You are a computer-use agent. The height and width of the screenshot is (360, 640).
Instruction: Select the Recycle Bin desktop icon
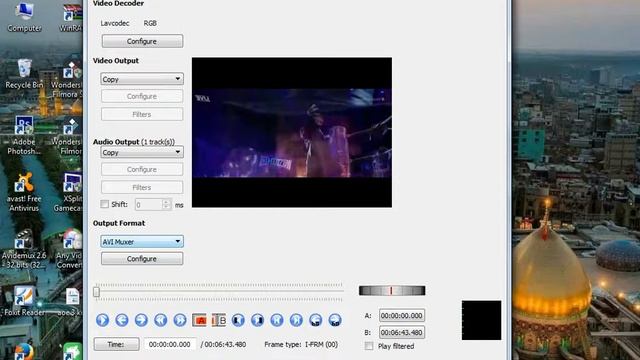[x=24, y=74]
